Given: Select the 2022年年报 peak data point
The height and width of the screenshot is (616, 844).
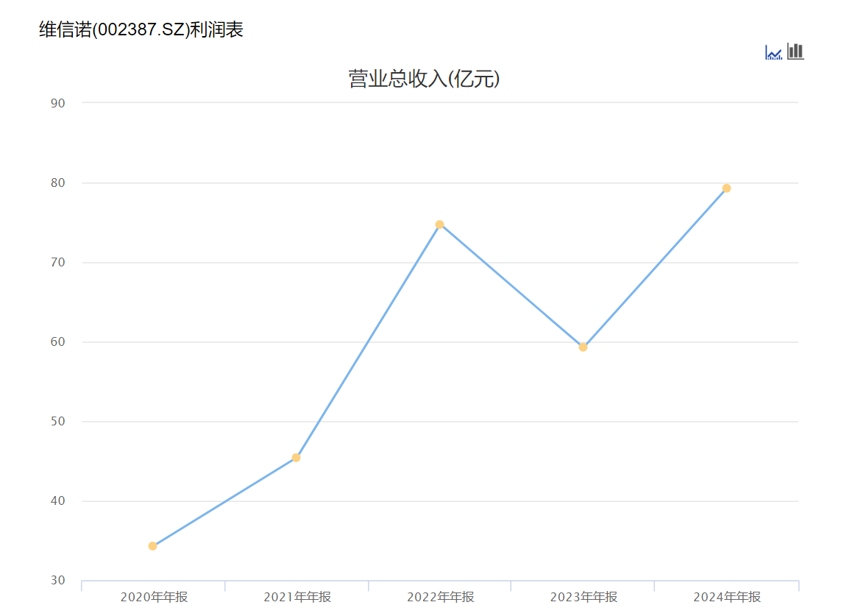Looking at the screenshot, I should pos(439,224).
